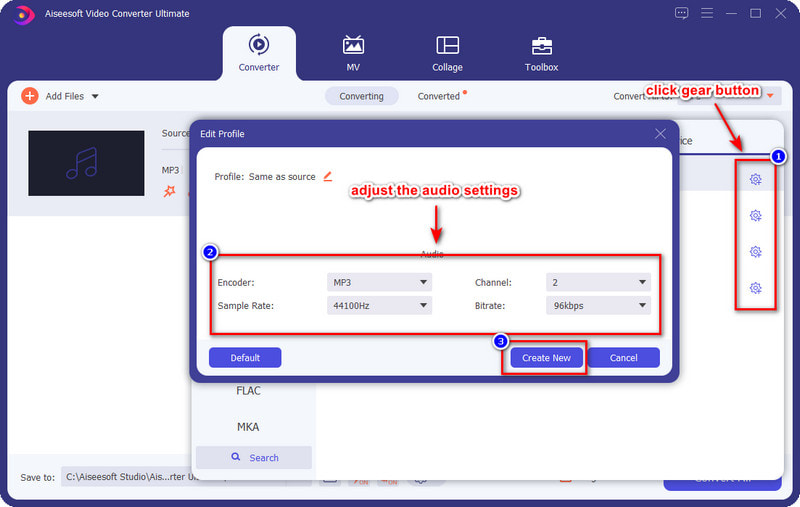This screenshot has height=507, width=800.
Task: Switch to the Converted tab
Action: pyautogui.click(x=439, y=96)
